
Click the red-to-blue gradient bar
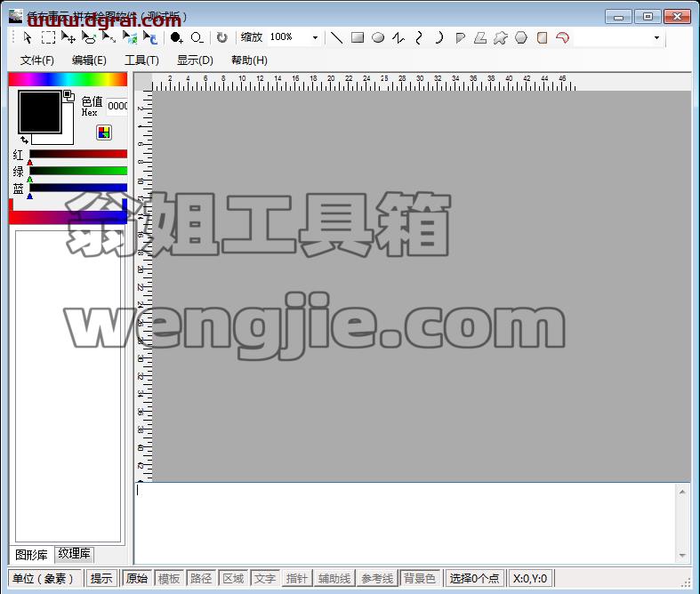pyautogui.click(x=68, y=216)
